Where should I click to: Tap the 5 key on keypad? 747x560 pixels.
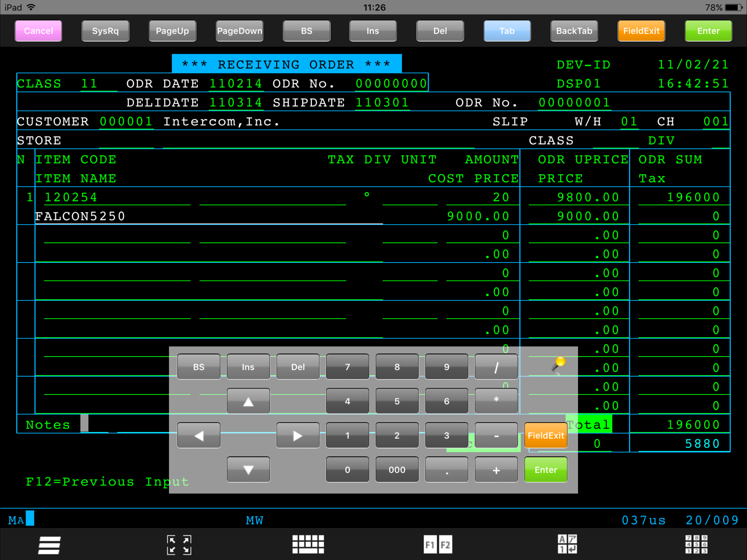[x=397, y=401]
